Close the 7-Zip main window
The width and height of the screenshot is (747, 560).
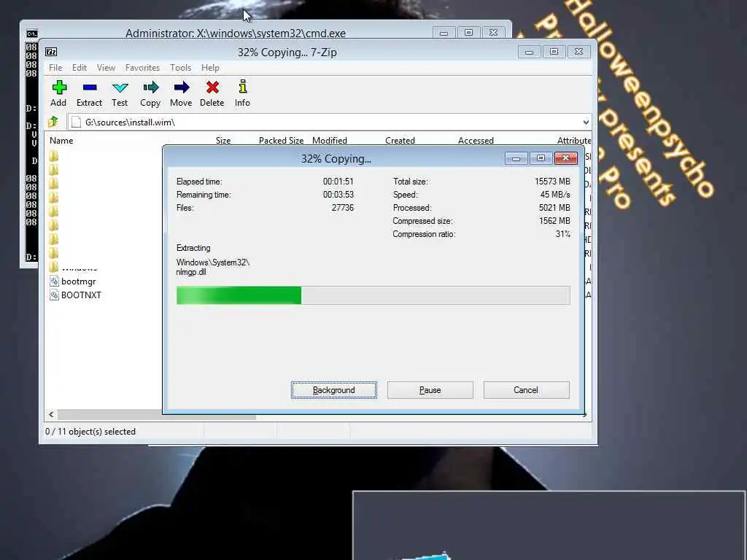coord(578,52)
